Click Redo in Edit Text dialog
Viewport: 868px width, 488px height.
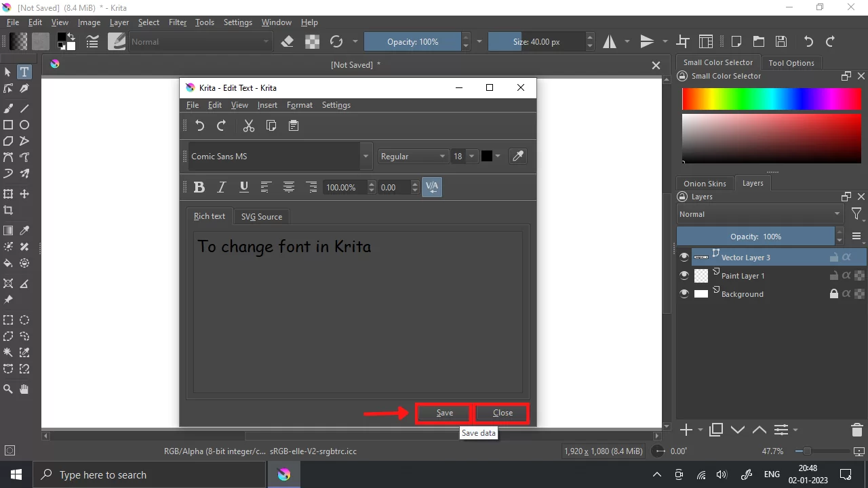[x=221, y=125]
